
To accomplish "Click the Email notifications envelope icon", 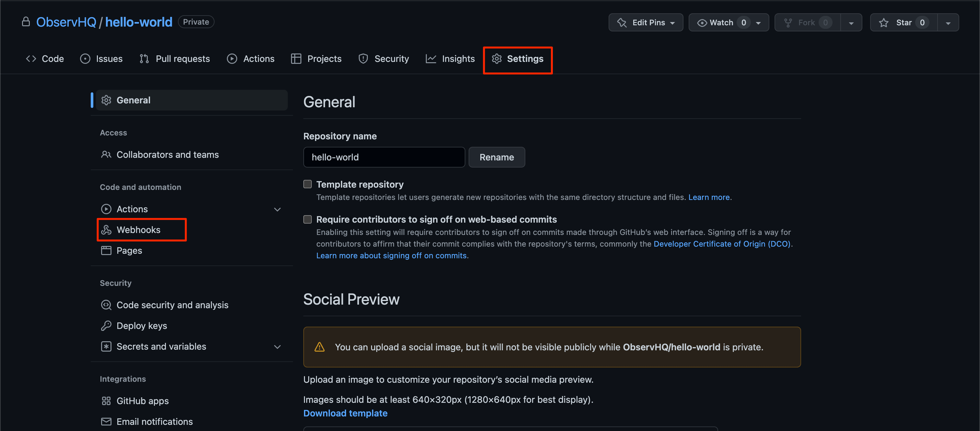I will 106,422.
